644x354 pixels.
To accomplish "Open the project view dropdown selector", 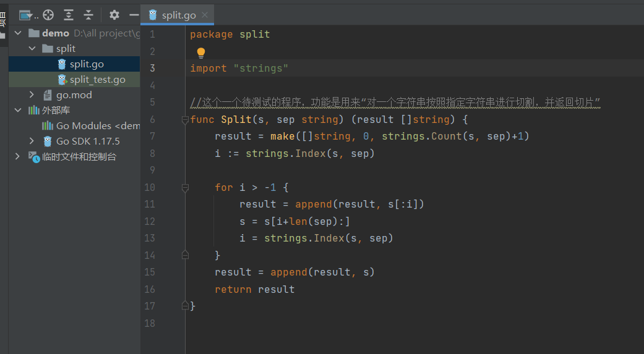I will tap(29, 15).
